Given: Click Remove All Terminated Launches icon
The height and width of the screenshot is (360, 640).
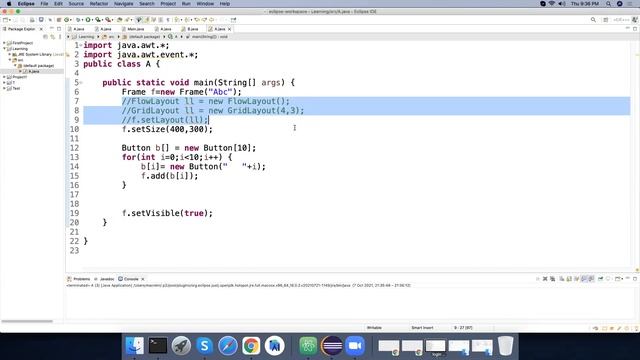Looking at the screenshot, I should point(552,279).
